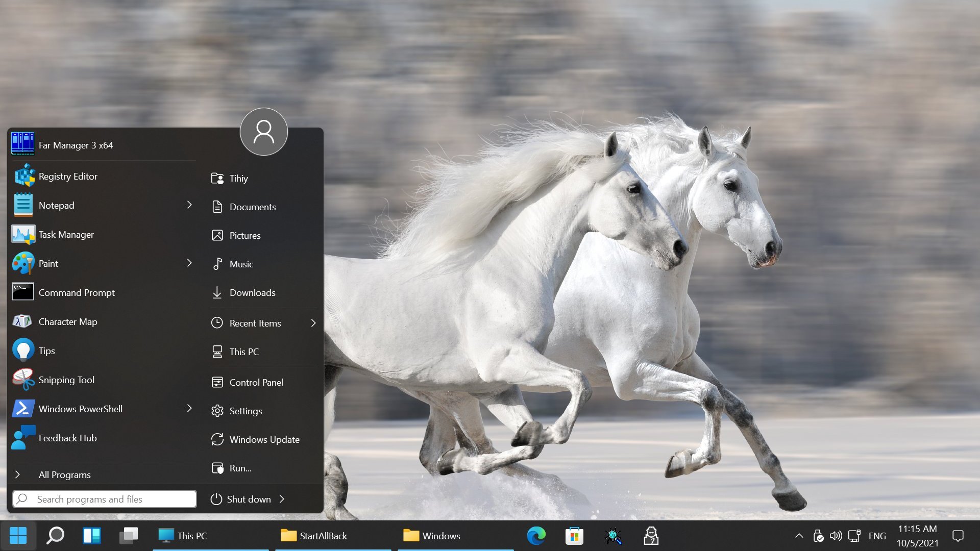980x551 pixels.
Task: Expand Paint submenu arrow
Action: (x=188, y=262)
